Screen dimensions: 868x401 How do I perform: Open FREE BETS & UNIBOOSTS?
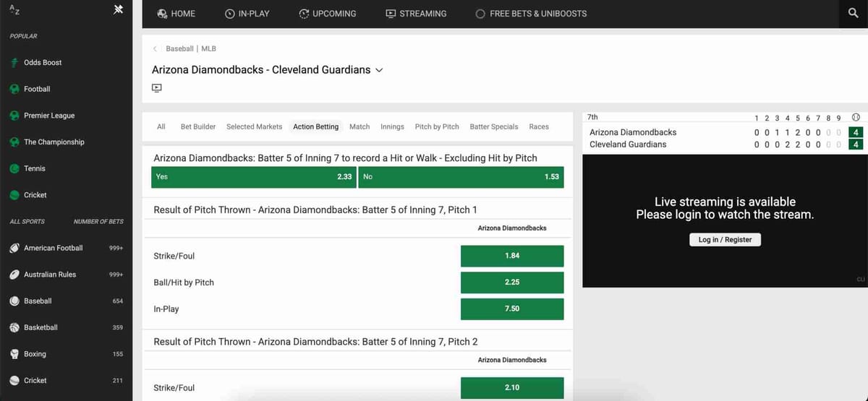coord(532,14)
